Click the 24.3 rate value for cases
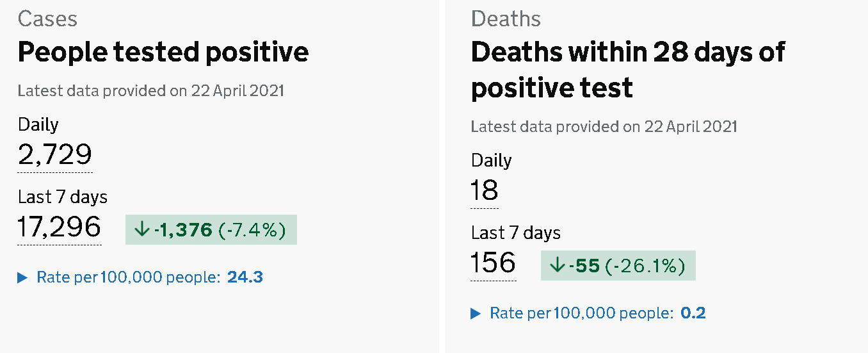The width and height of the screenshot is (868, 353). pyautogui.click(x=245, y=277)
